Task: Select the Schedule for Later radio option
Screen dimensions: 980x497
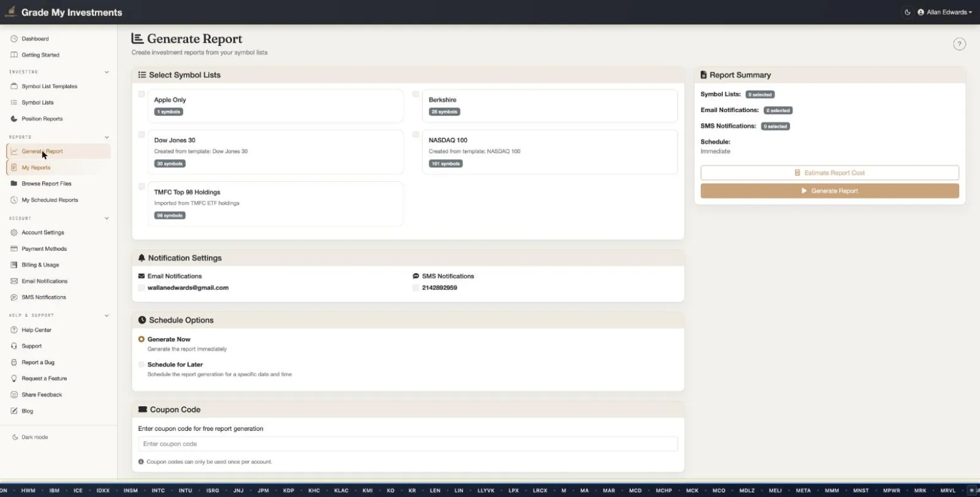Action: (x=141, y=365)
